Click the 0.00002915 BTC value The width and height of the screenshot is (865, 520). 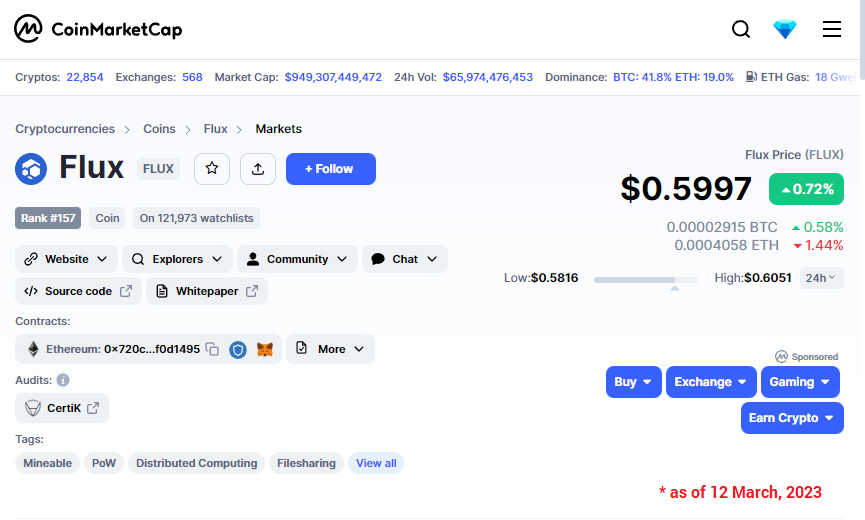(x=722, y=227)
